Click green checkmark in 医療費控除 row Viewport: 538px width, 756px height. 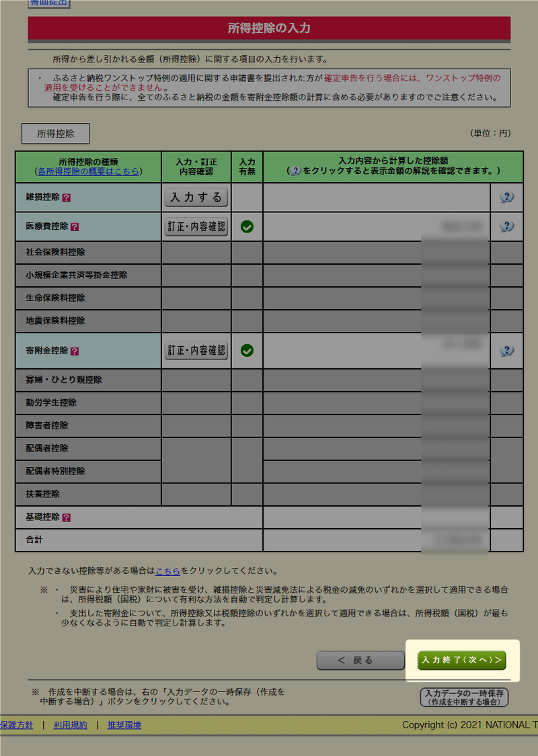click(247, 226)
